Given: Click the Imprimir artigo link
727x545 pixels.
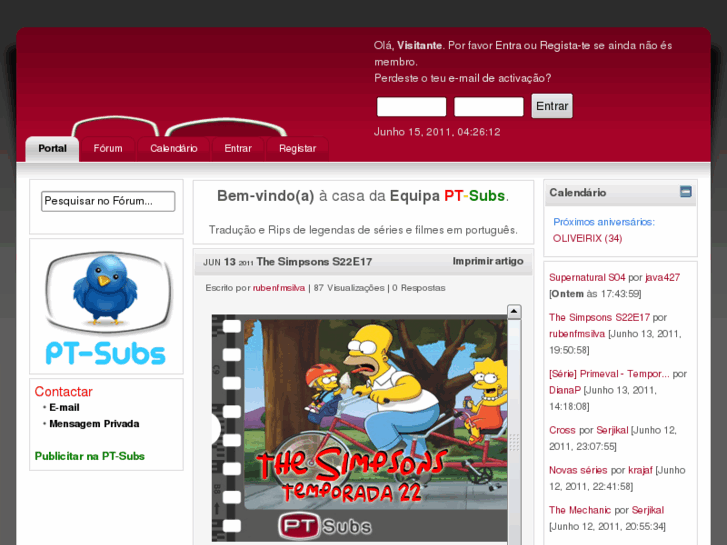Looking at the screenshot, I should (x=488, y=261).
